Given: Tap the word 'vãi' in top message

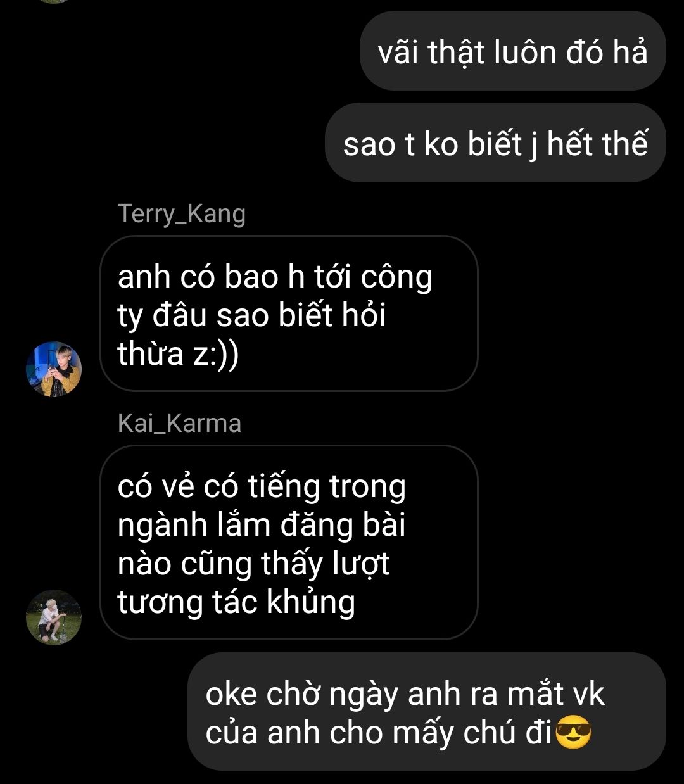Looking at the screenshot, I should (398, 51).
